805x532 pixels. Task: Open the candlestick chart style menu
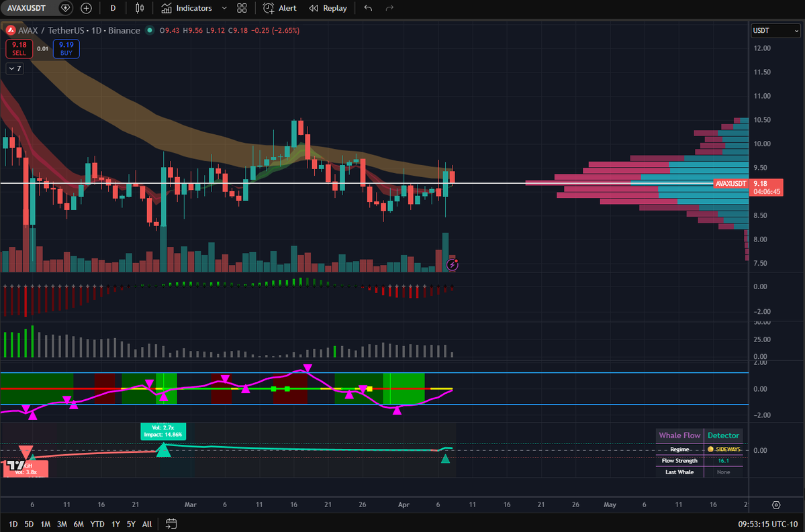pyautogui.click(x=140, y=8)
